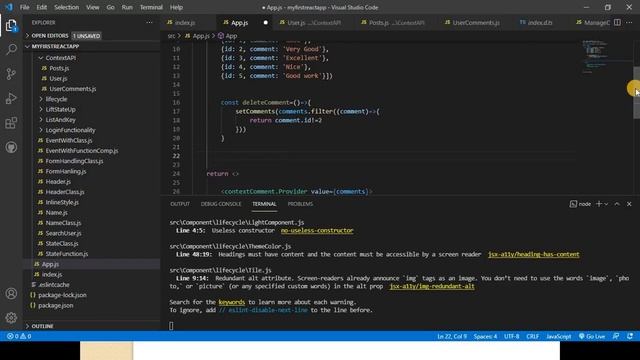Open the Go menu
This screenshot has width=640, height=360.
pyautogui.click(x=110, y=7)
